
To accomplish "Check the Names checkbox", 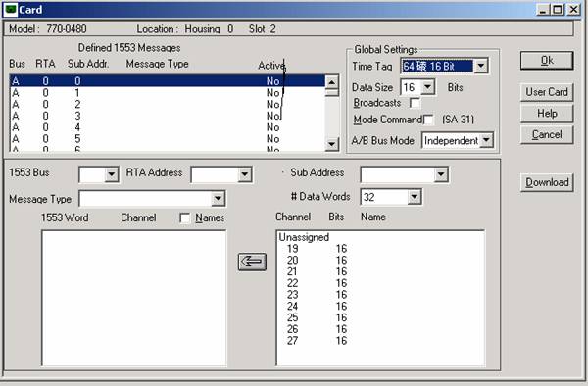I will [x=185, y=218].
